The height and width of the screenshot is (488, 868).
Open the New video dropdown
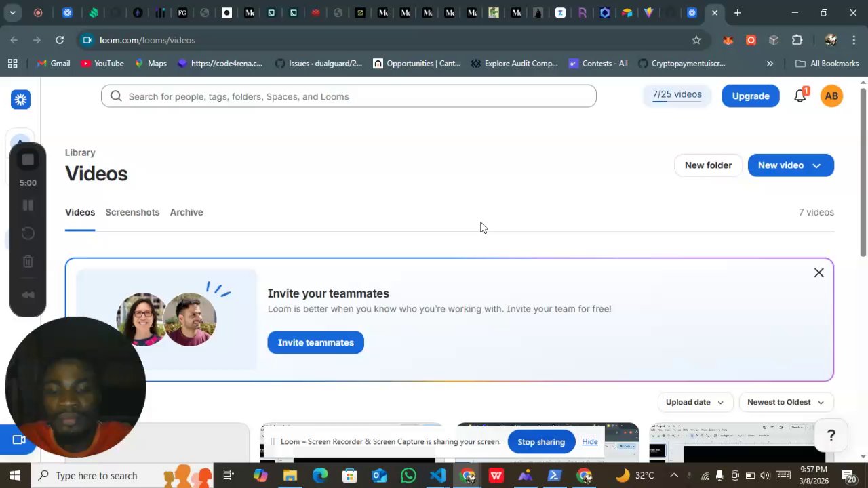[791, 165]
